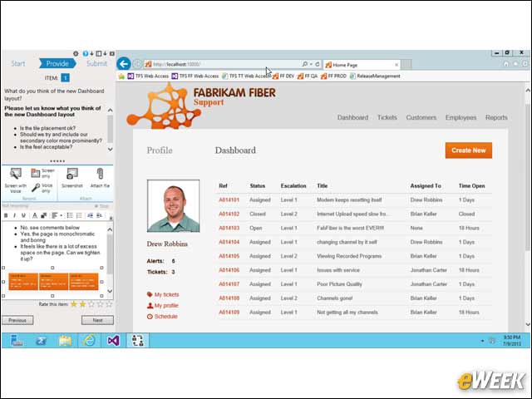Click Drew Robbins profile photo

click(174, 206)
